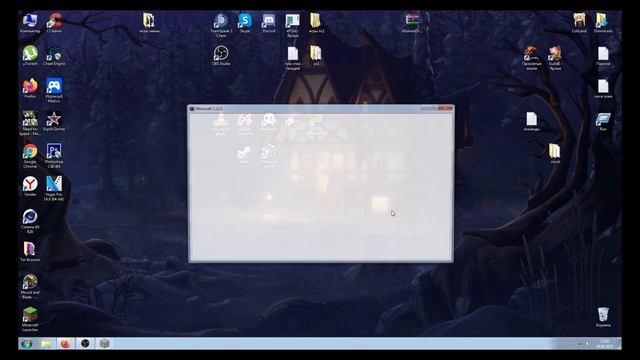Open the Downloads folder shortcut
Screen dimensions: 640x360
(603, 23)
